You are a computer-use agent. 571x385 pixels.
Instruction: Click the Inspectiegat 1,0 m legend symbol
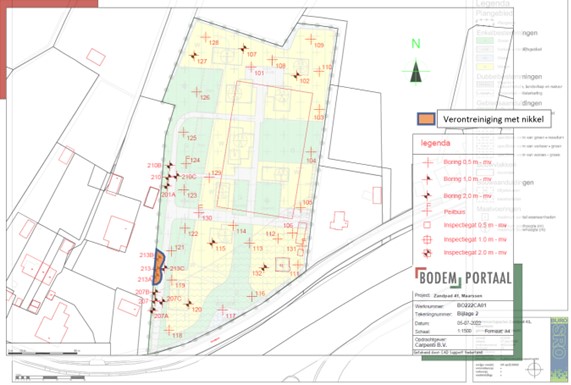427,239
